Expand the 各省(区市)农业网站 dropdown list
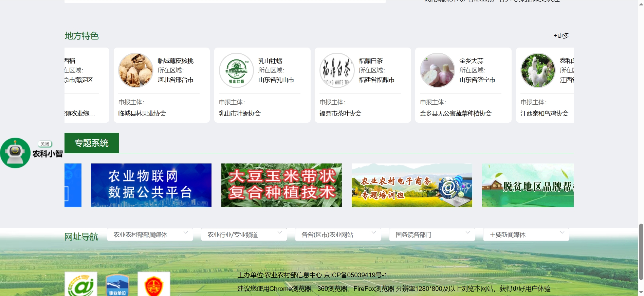 click(338, 234)
